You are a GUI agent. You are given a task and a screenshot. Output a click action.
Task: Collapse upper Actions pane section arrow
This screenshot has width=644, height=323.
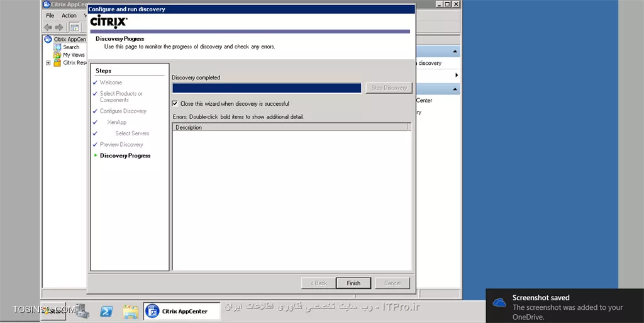tap(455, 52)
